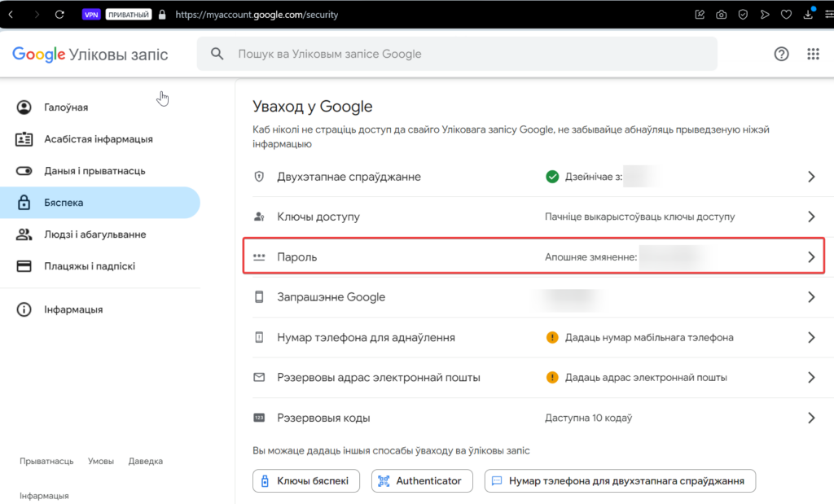Click the browser forward arrow

coord(36,15)
